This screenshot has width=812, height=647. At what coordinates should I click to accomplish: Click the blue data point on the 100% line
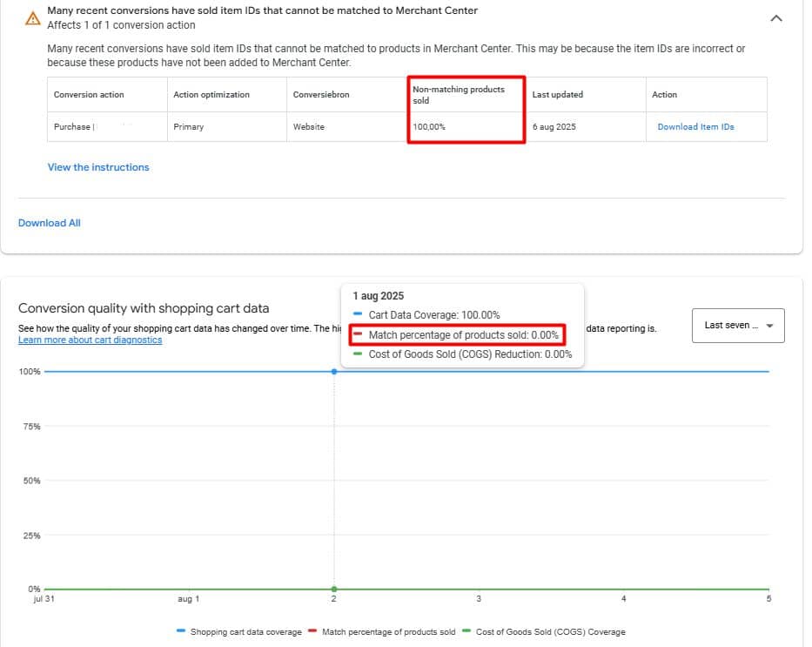pyautogui.click(x=334, y=372)
